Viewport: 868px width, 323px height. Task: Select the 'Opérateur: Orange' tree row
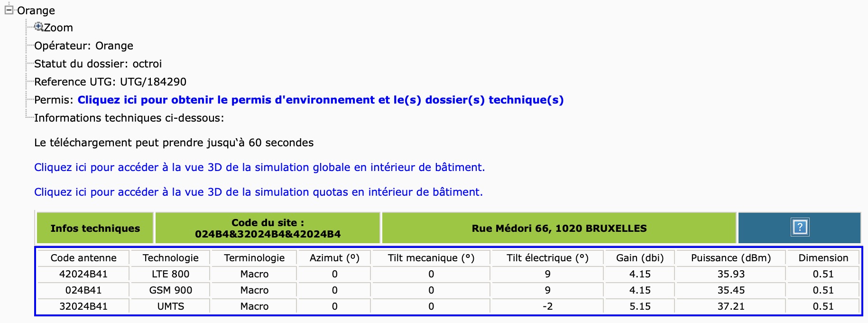point(83,46)
